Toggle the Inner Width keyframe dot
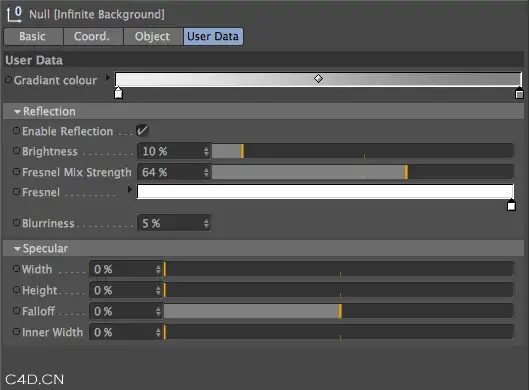 pyautogui.click(x=16, y=332)
